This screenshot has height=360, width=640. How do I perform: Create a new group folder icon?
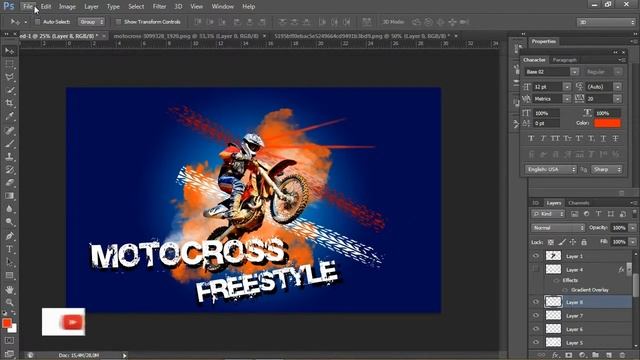pos(596,355)
